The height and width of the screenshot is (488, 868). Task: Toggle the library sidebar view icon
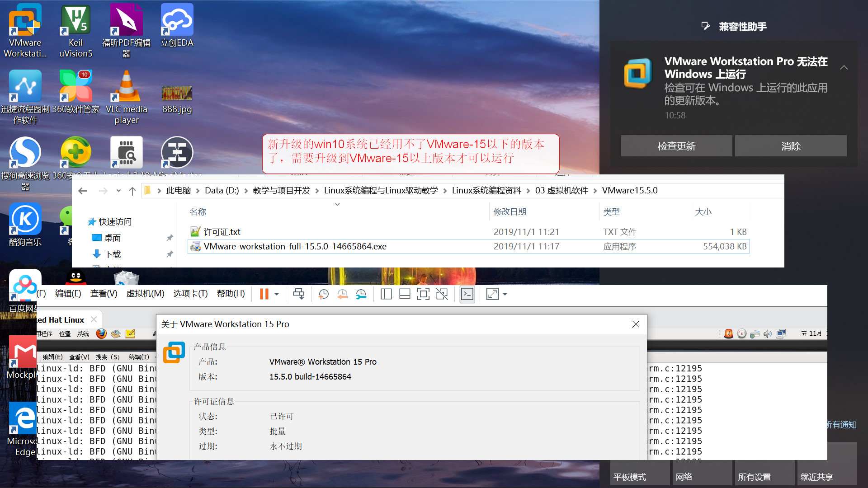(386, 294)
